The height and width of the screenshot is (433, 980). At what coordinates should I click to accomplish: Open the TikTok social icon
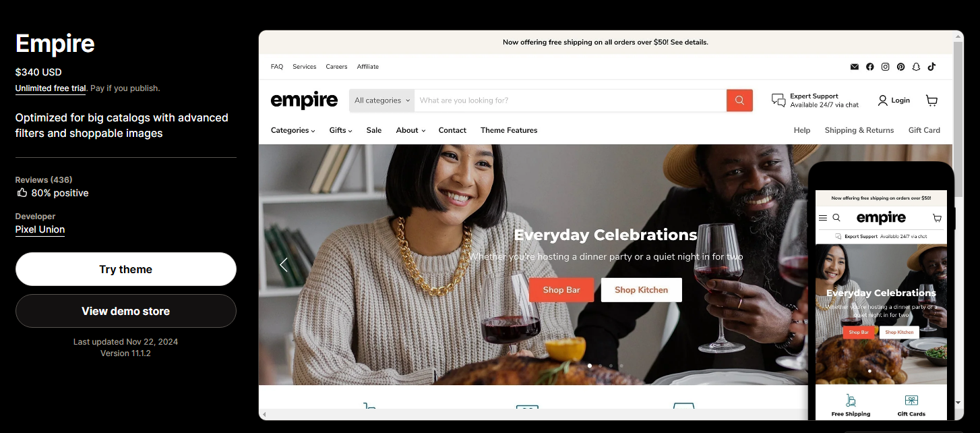[x=931, y=67]
